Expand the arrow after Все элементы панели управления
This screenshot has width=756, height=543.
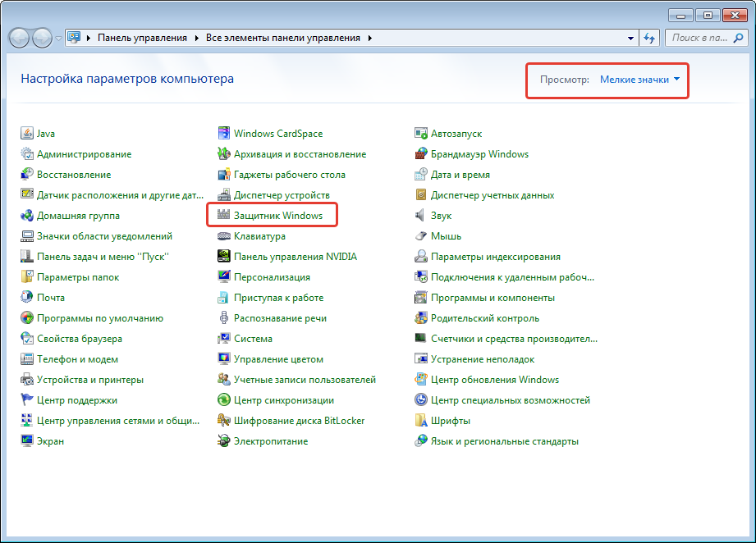pyautogui.click(x=370, y=38)
